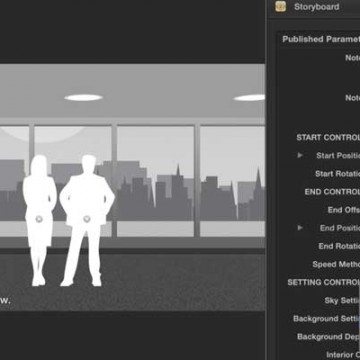
Task: Click the on-screen control handle on man silhouette
Action: [87, 219]
